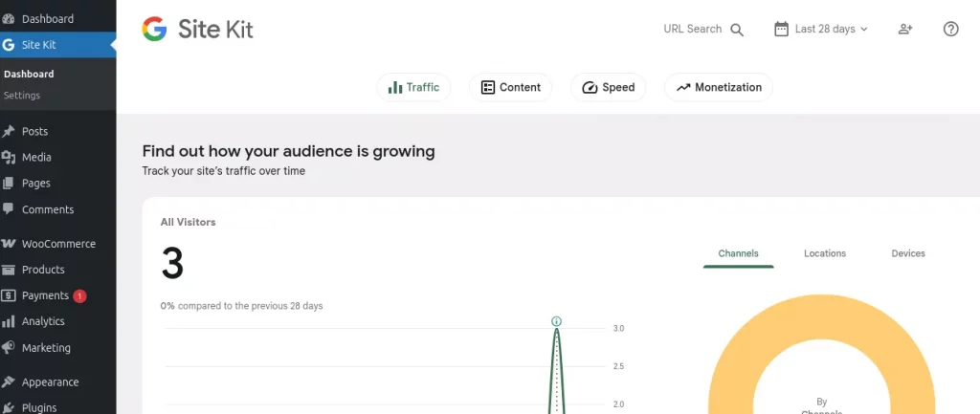The image size is (980, 414).
Task: Open the Marketing menu label
Action: click(x=46, y=348)
